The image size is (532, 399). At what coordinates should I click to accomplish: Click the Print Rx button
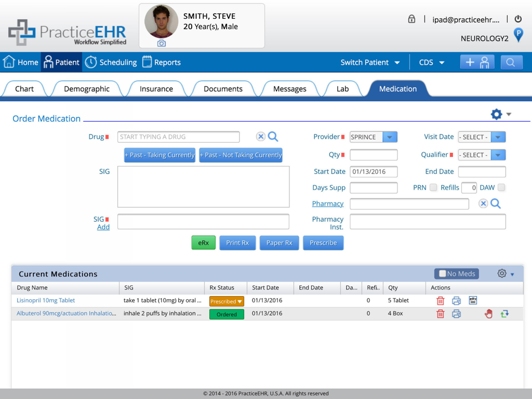(237, 243)
